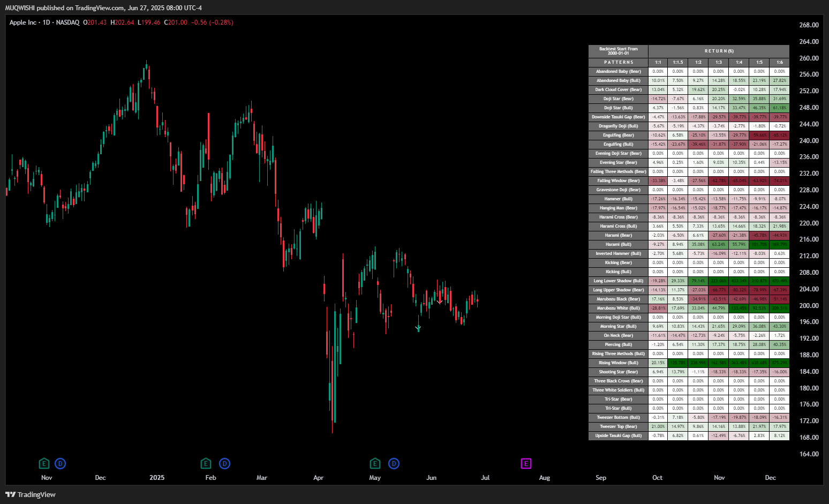
Task: Select the Dragonfly Doji (Bull) label
Action: click(619, 126)
